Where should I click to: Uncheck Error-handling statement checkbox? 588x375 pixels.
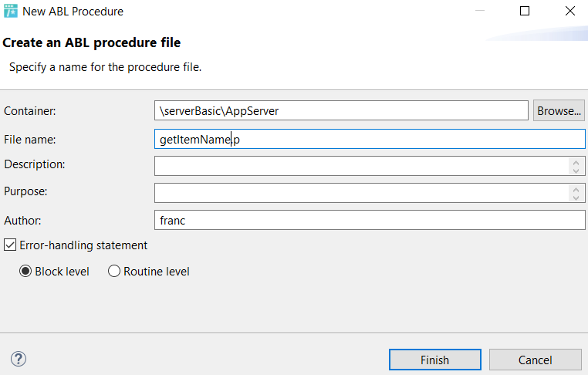pyautogui.click(x=10, y=245)
